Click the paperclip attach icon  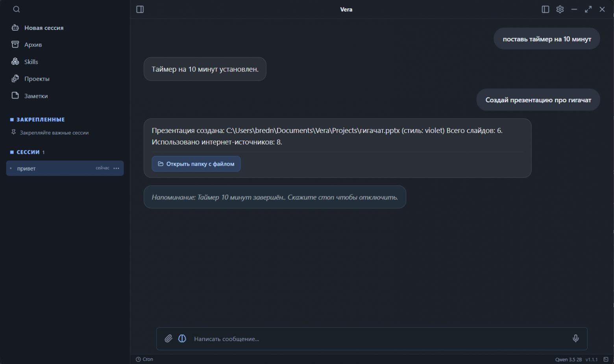[168, 338]
